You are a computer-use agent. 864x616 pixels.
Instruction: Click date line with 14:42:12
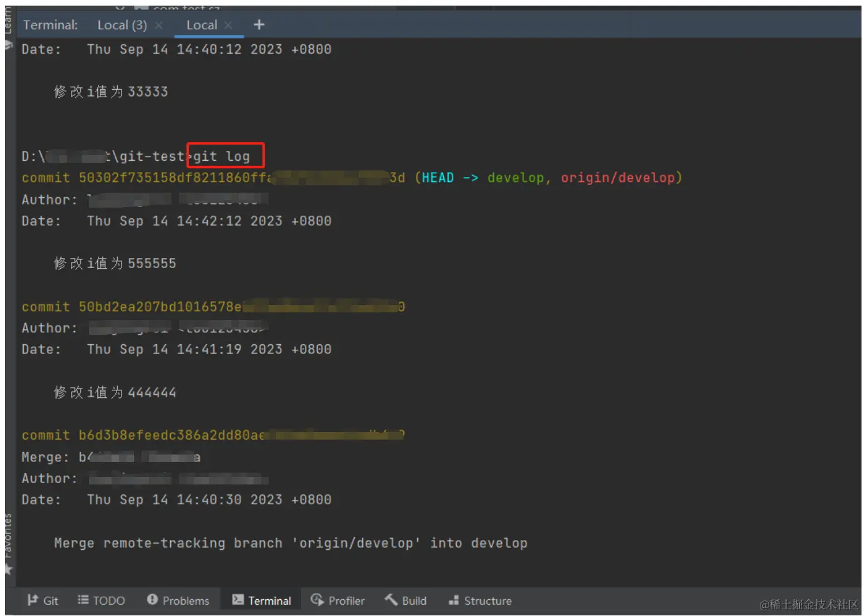click(176, 221)
